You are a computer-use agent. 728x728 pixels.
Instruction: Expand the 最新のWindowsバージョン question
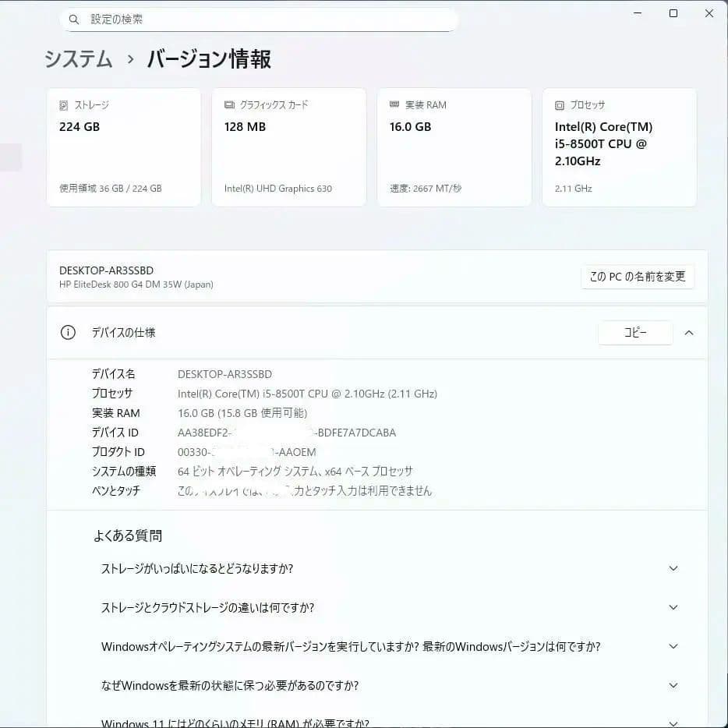[673, 646]
